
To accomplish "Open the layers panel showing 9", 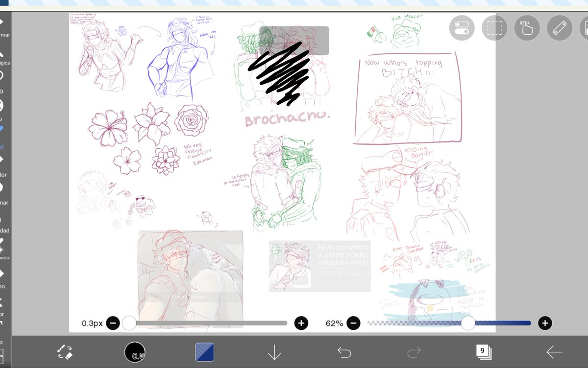I will pos(484,351).
